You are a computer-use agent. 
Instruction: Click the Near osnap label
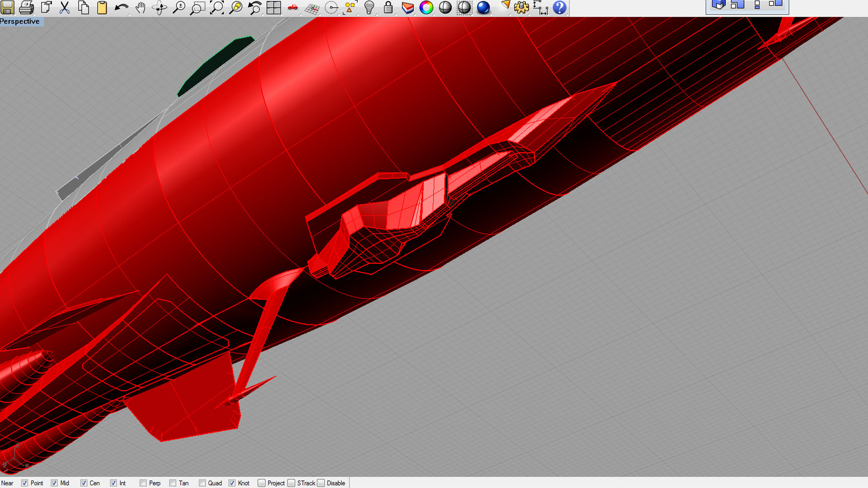[7, 483]
